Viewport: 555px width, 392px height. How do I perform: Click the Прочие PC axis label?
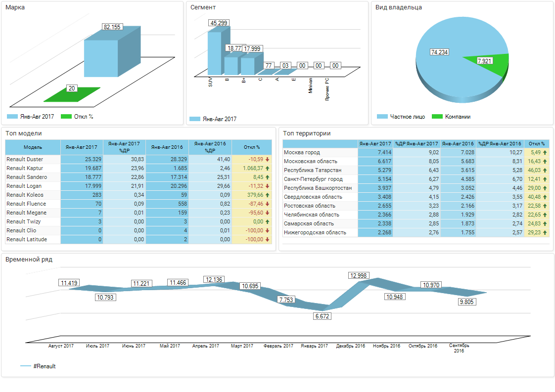[x=327, y=89]
